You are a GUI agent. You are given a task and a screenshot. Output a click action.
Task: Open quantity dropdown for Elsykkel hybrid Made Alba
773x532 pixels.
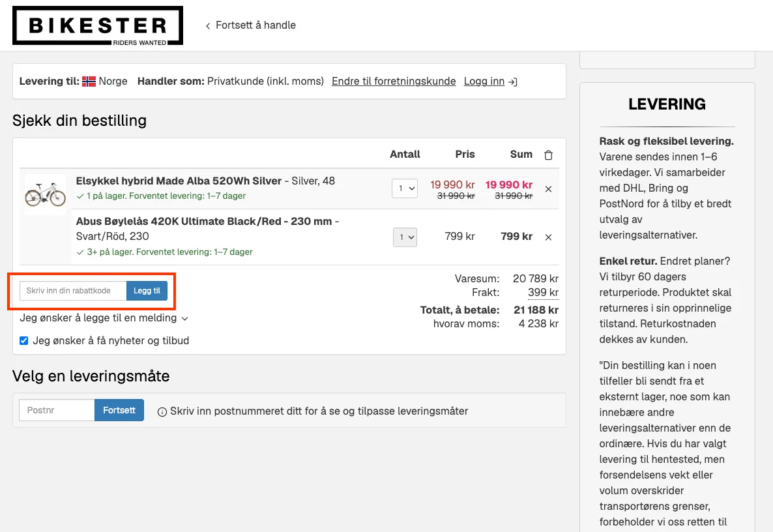[x=405, y=188]
